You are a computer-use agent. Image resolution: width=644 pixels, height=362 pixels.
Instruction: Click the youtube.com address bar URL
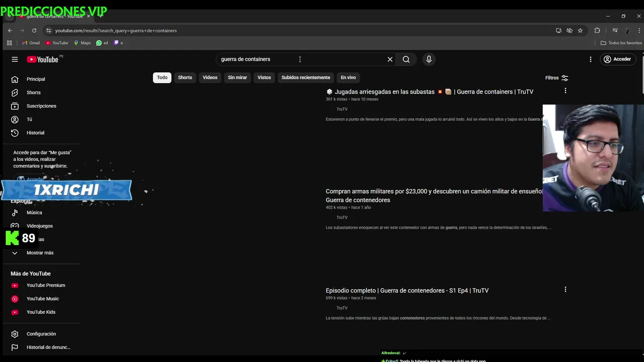tap(116, 31)
